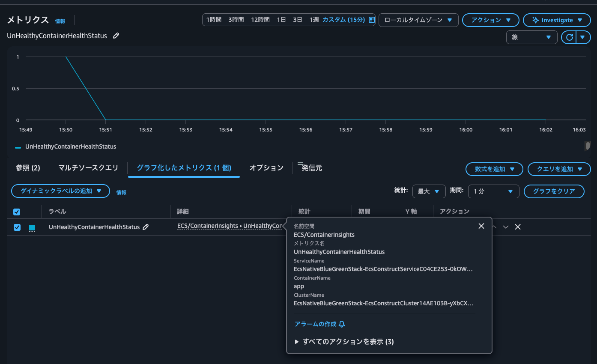Image resolution: width=597 pixels, height=364 pixels.
Task: Click the refresh graph icon
Action: click(x=569, y=37)
